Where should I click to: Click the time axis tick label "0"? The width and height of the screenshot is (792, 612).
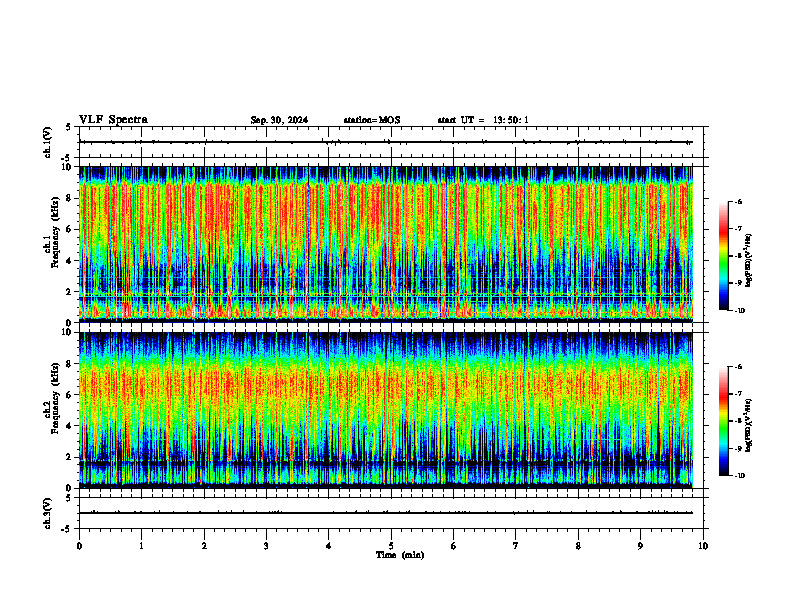[x=79, y=546]
